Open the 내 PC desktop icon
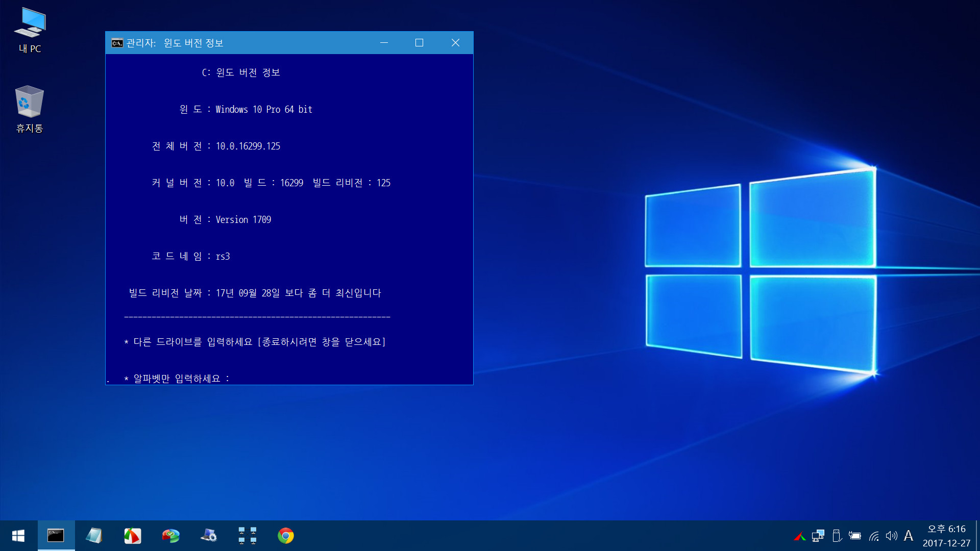This screenshot has width=980, height=551. coord(30,31)
